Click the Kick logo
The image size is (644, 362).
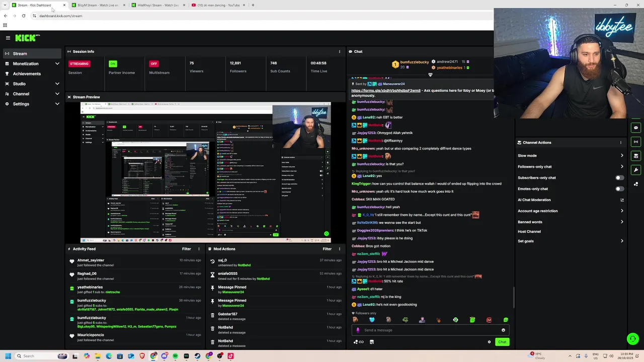tap(27, 38)
